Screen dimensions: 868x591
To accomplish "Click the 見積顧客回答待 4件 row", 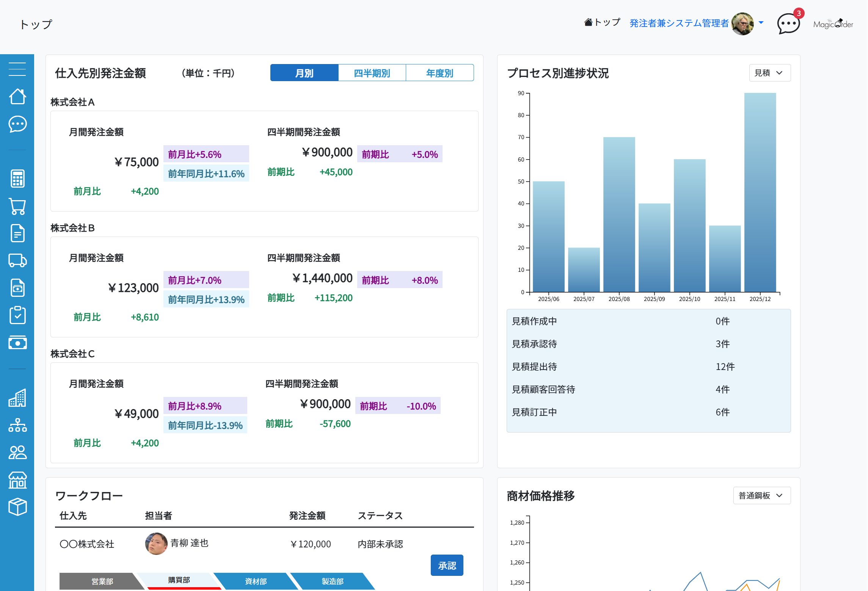I will coord(648,389).
